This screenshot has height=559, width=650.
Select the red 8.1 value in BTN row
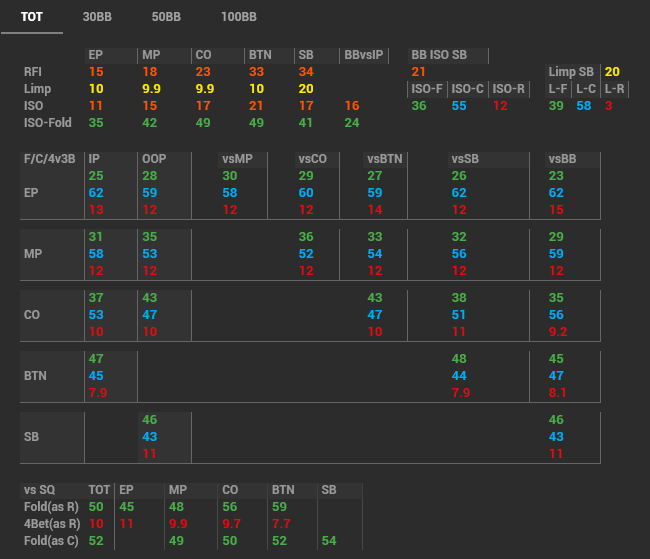558,392
